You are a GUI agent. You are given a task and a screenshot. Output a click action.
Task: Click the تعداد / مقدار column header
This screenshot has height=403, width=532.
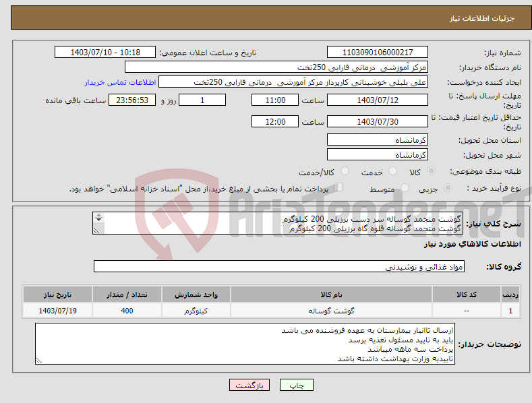[127, 294]
